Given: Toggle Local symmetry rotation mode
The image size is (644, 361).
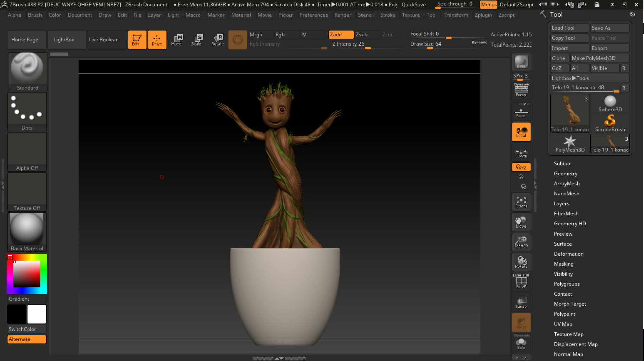Looking at the screenshot, I should [x=521, y=132].
